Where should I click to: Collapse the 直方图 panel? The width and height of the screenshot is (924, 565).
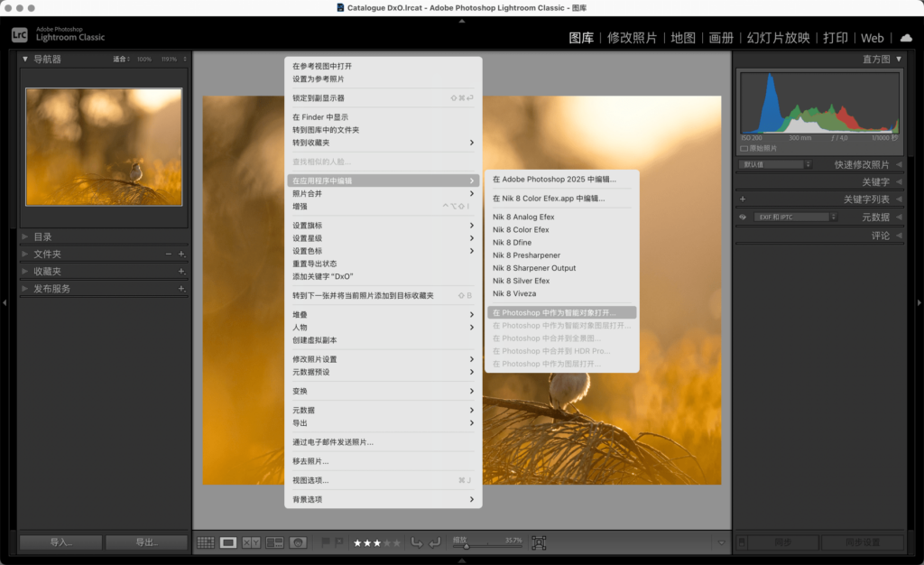[899, 59]
